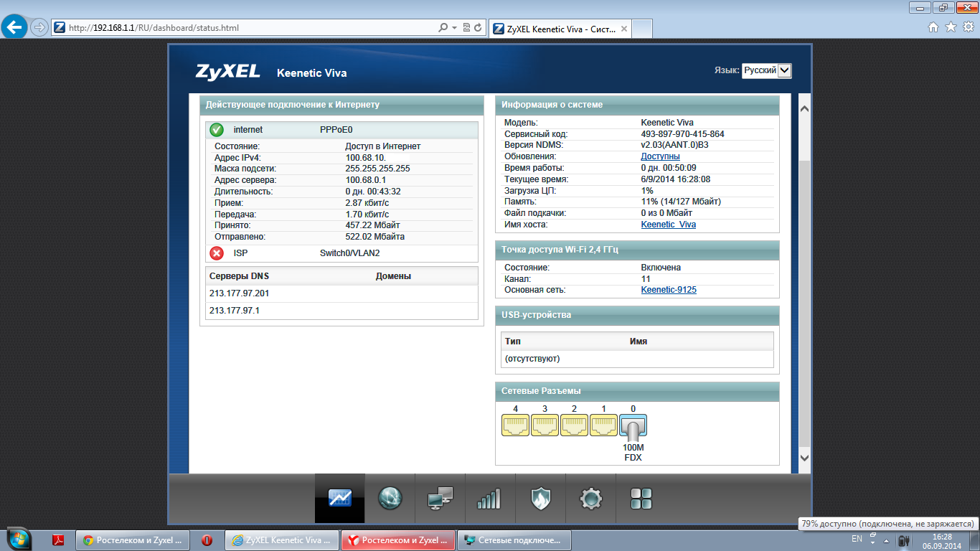Switch to Yandex Ростелеком и Zyxel taskbar window
Viewport: 980px width, 551px height.
[x=398, y=540]
